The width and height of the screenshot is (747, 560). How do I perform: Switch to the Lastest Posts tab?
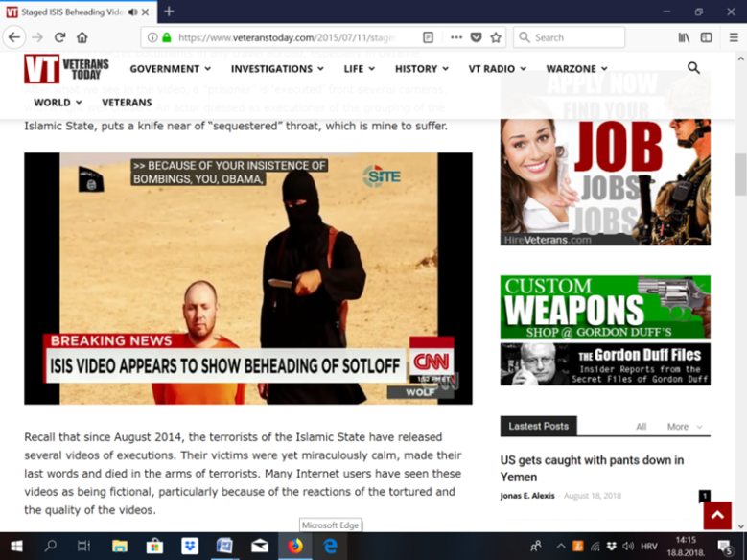(538, 426)
